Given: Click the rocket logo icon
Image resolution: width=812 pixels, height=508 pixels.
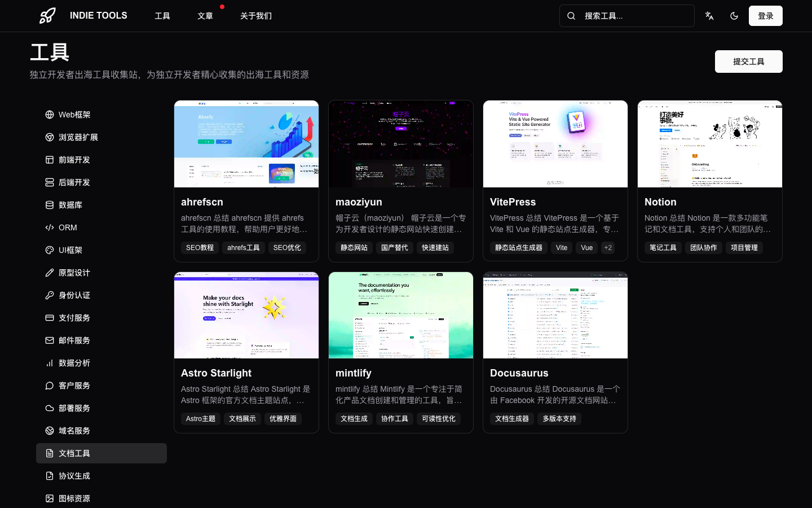Looking at the screenshot, I should (x=47, y=16).
